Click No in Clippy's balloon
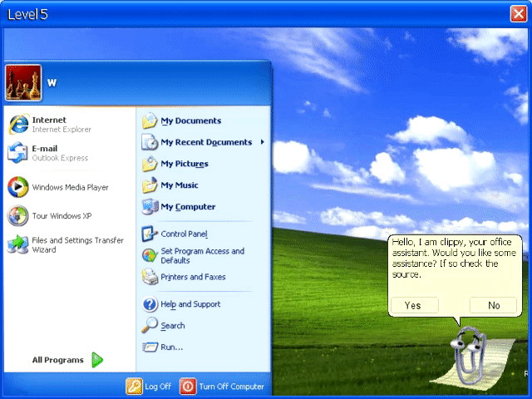The height and width of the screenshot is (399, 532). [493, 305]
